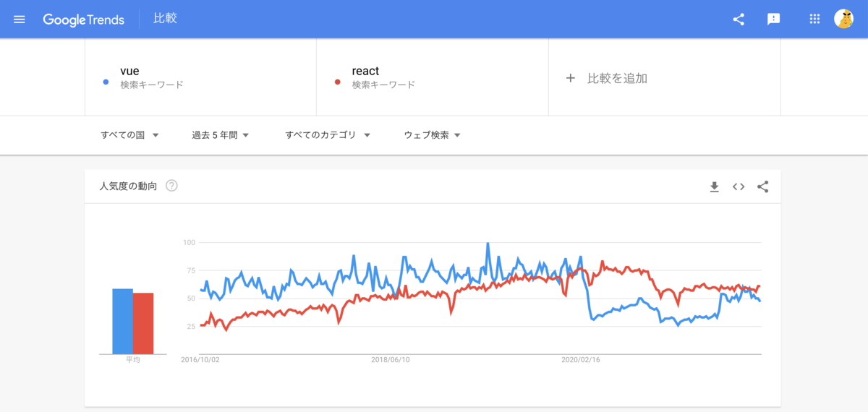Click the blue vue average bar

point(122,322)
